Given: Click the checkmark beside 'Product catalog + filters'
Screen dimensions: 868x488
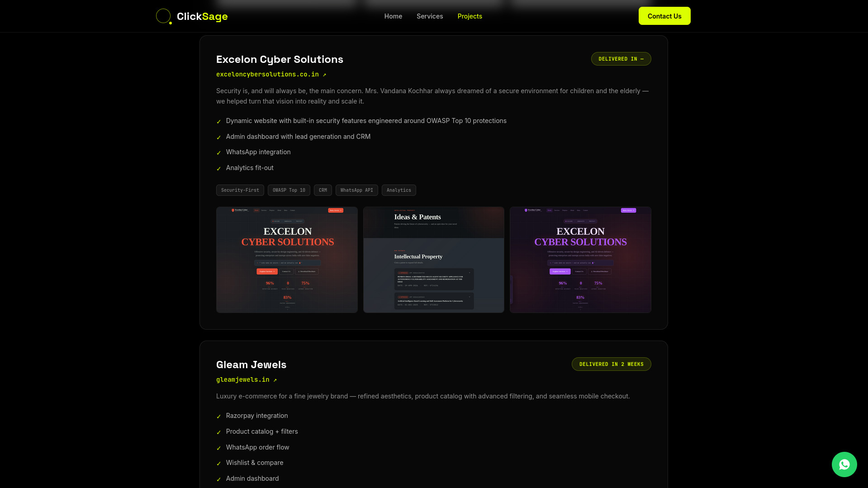Looking at the screenshot, I should coord(219,432).
